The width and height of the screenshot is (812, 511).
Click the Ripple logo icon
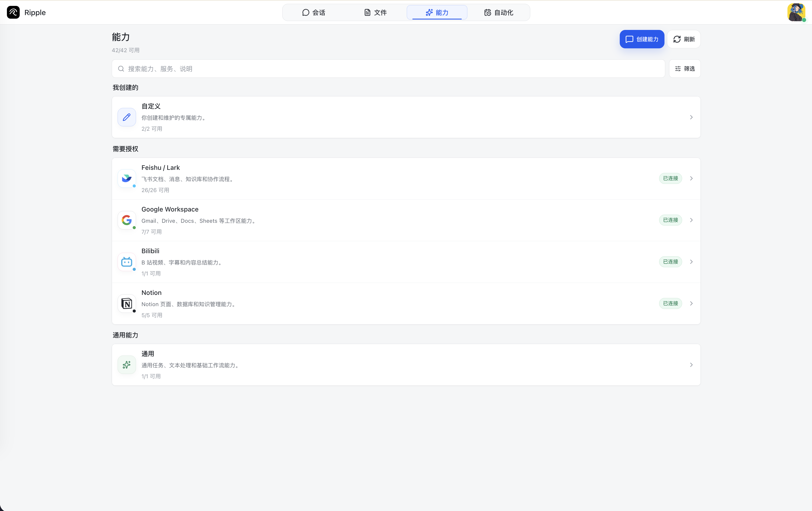13,13
